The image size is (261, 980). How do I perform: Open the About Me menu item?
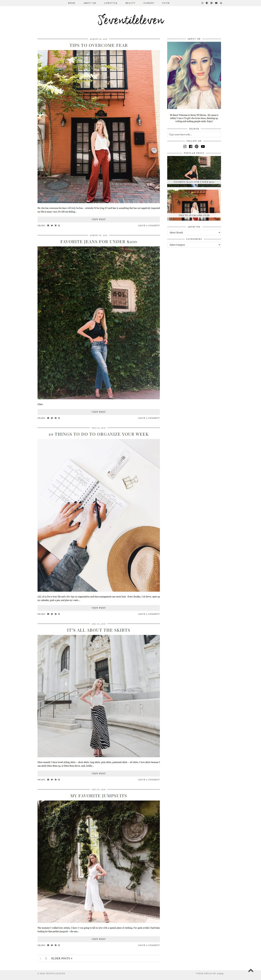(x=90, y=3)
